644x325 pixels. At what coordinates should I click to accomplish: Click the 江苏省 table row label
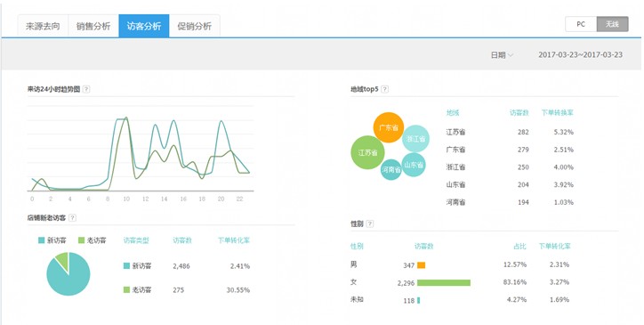pyautogui.click(x=455, y=132)
